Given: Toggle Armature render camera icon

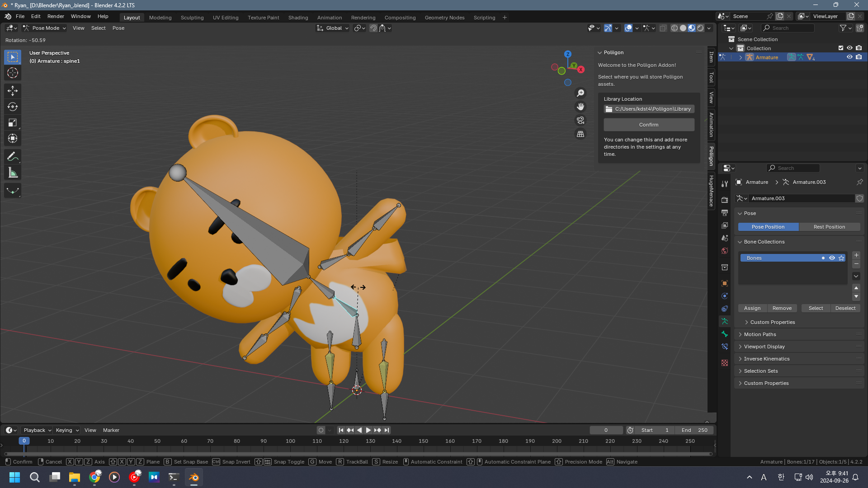Looking at the screenshot, I should 859,57.
